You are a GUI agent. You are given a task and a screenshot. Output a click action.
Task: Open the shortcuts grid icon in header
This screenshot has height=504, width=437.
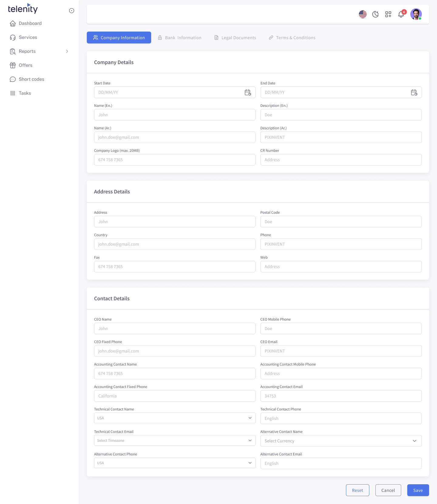388,14
